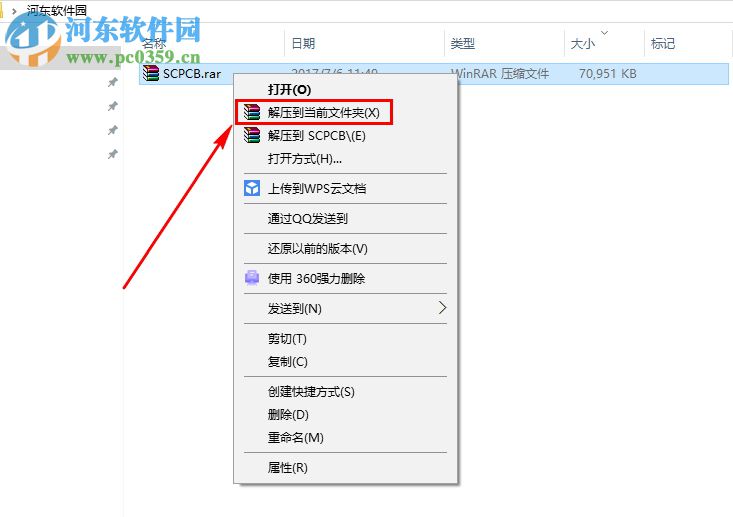The height and width of the screenshot is (517, 733).
Task: Select the SCPCB.rar file name
Action: pyautogui.click(x=192, y=74)
